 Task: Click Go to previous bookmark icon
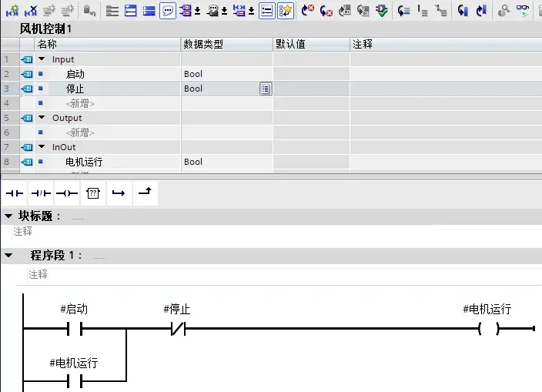coord(481,11)
